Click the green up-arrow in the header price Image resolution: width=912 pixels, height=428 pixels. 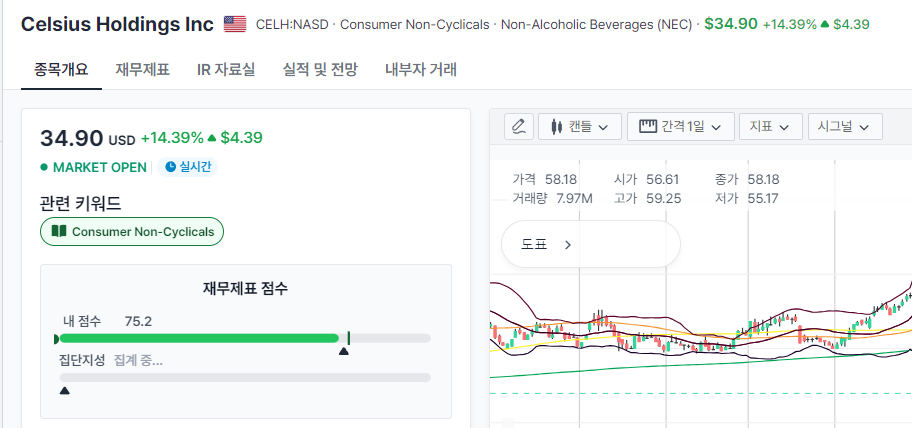[826, 23]
